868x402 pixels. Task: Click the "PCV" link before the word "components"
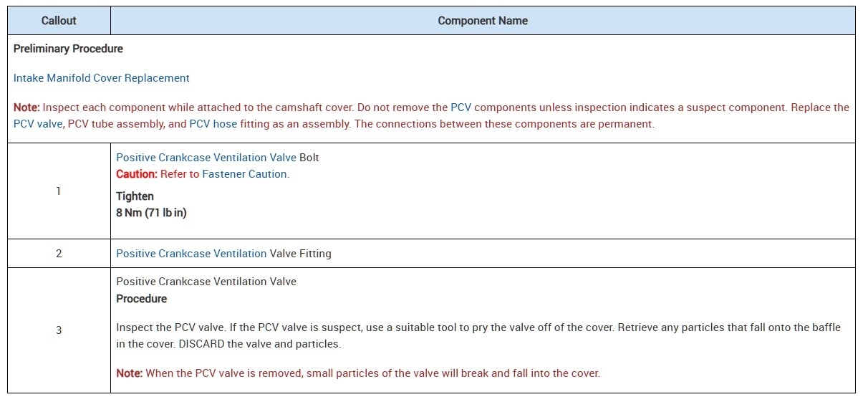click(460, 107)
